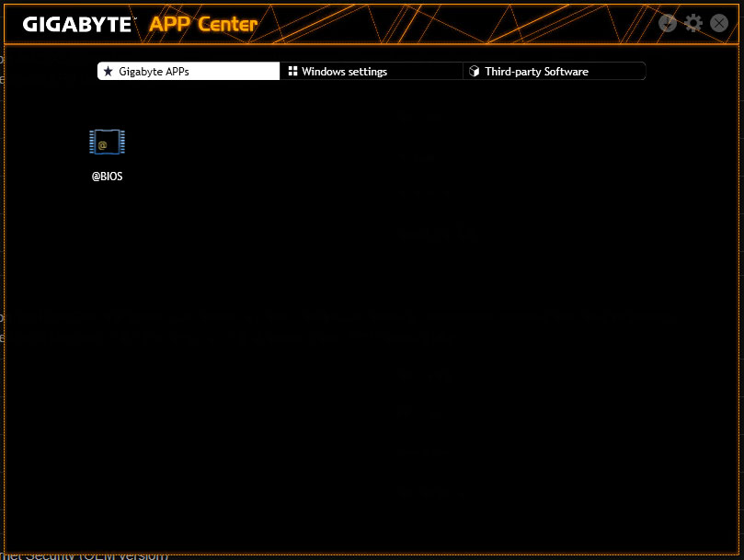The image size is (744, 560).
Task: Switch to the Gigabyte APPs tab
Action: (x=189, y=71)
